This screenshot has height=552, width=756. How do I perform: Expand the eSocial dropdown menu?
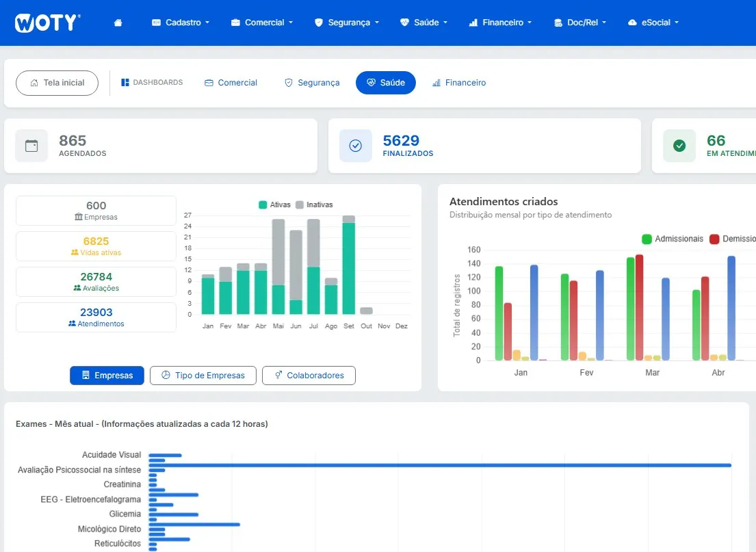[677, 23]
